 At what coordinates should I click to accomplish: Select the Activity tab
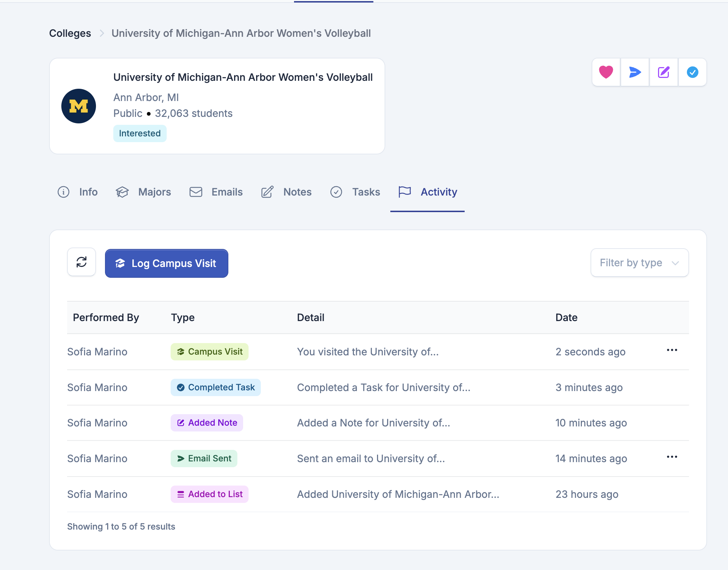pyautogui.click(x=427, y=192)
